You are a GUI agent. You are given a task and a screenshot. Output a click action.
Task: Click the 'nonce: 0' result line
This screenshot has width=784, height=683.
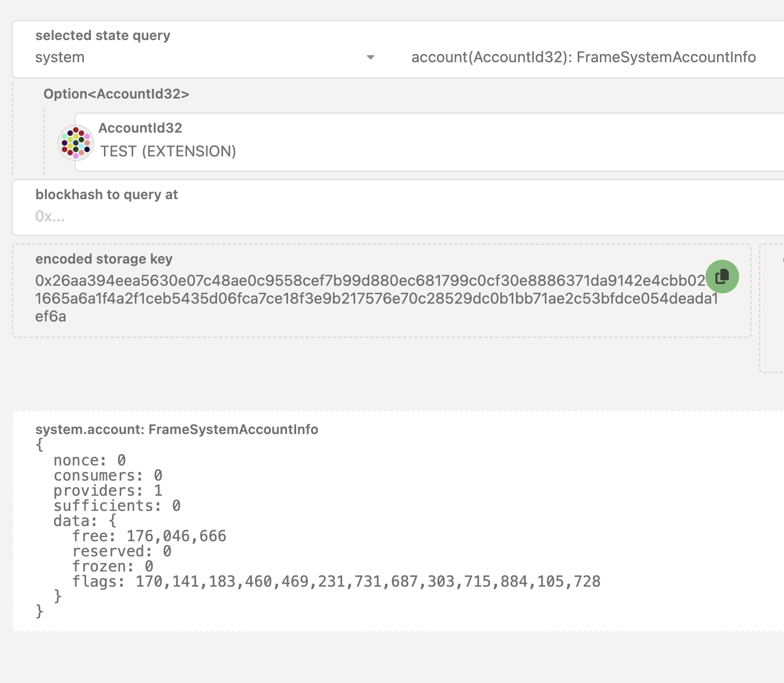(89, 461)
